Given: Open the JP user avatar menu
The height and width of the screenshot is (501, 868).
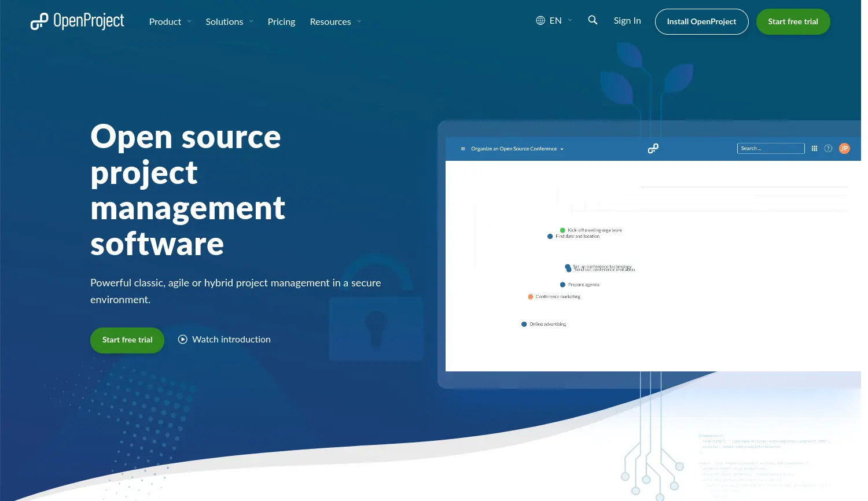Looking at the screenshot, I should [844, 148].
